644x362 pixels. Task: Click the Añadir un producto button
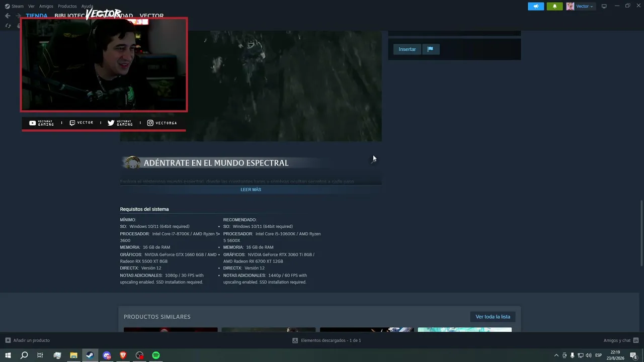click(x=28, y=340)
